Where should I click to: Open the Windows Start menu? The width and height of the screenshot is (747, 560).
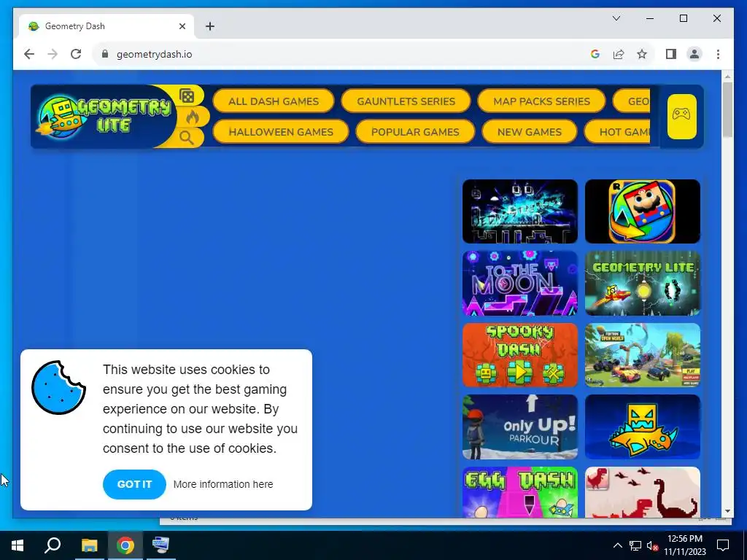(x=18, y=545)
